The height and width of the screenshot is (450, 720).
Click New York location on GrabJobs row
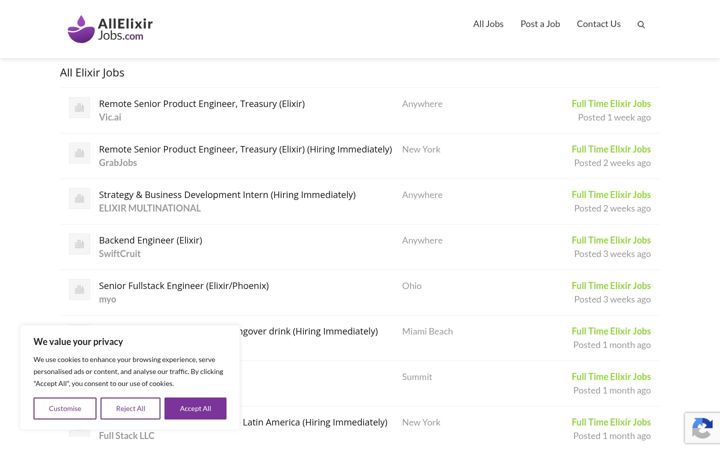421,149
